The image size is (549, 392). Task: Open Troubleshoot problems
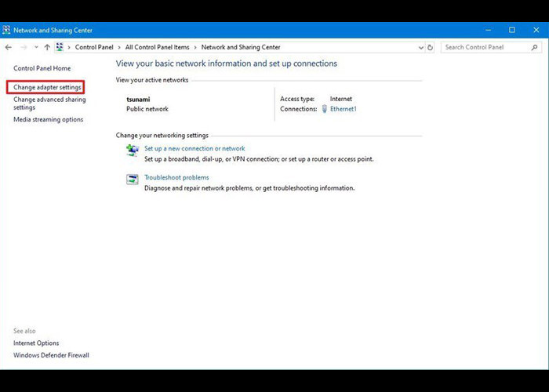[176, 177]
